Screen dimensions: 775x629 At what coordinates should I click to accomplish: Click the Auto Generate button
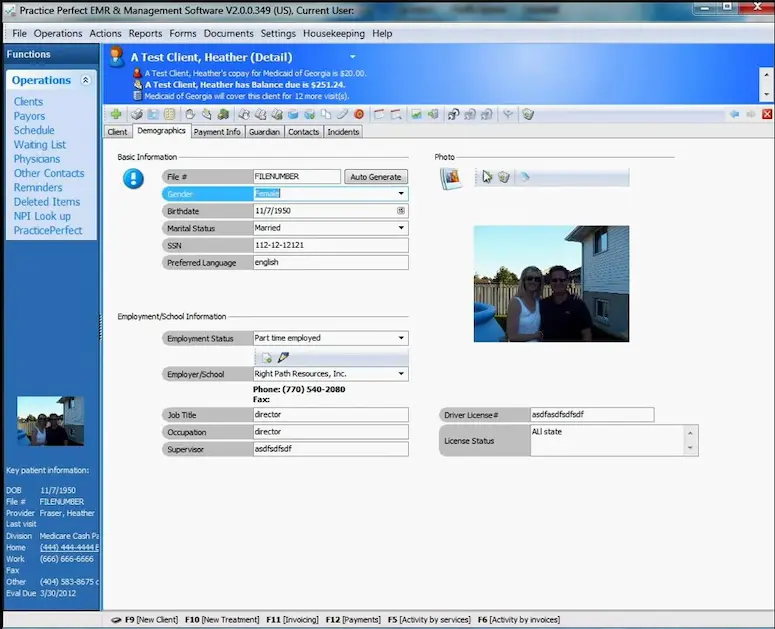[376, 177]
